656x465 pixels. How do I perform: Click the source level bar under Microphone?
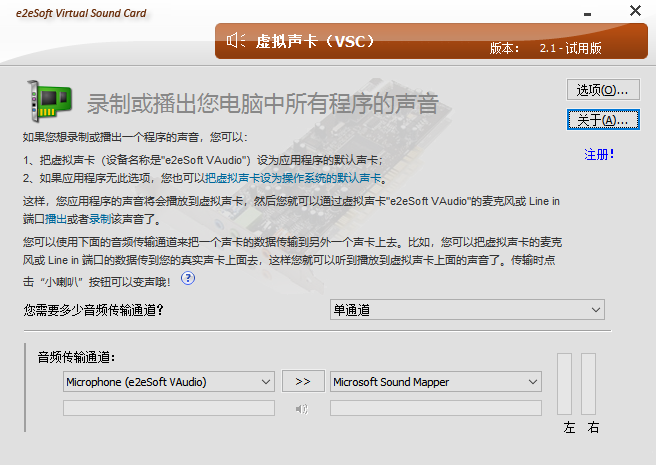tap(169, 408)
